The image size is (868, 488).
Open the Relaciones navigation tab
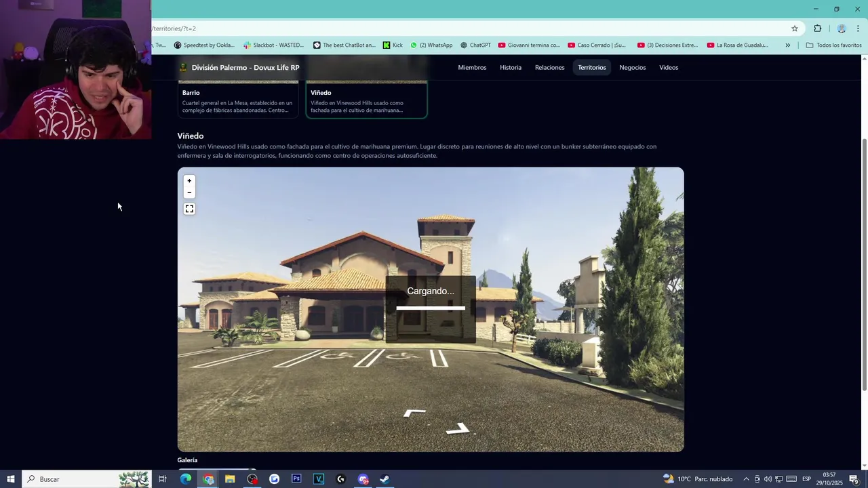[549, 68]
